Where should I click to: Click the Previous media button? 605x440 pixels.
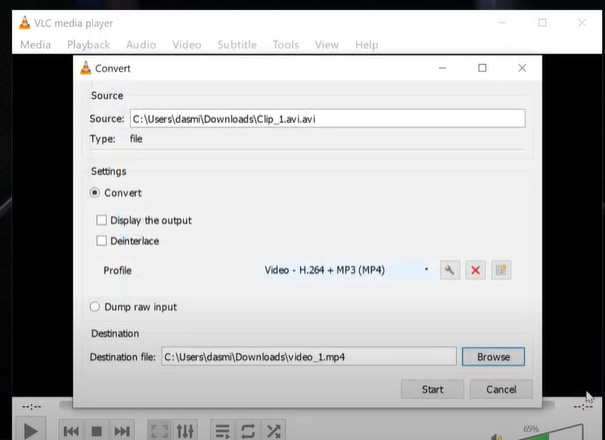(x=71, y=431)
